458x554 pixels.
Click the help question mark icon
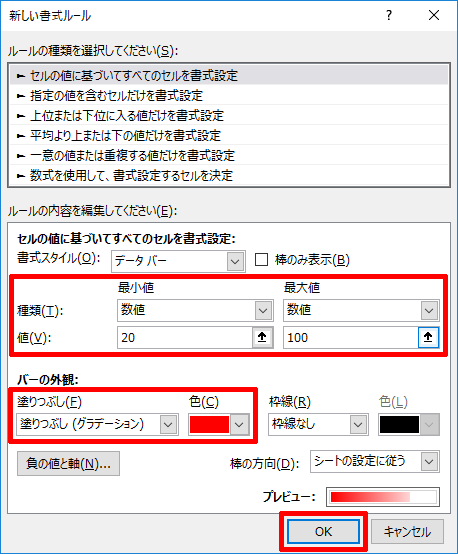click(389, 16)
